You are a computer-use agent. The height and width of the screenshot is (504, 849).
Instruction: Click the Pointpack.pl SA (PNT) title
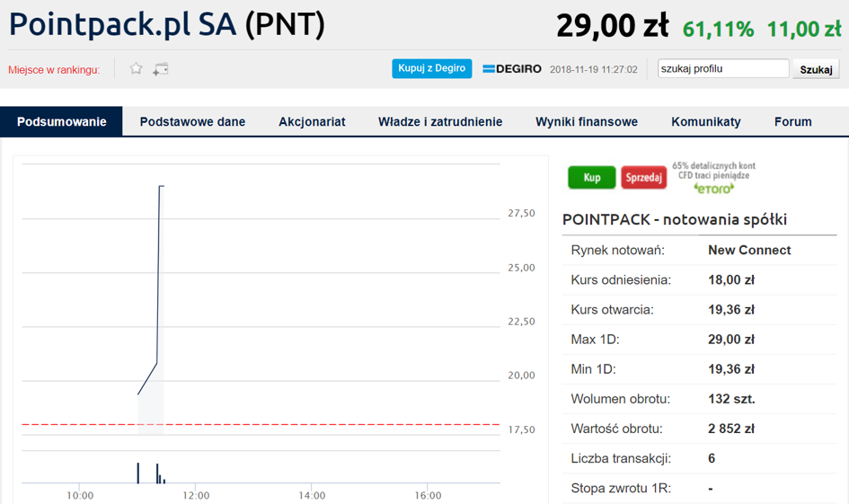[167, 25]
